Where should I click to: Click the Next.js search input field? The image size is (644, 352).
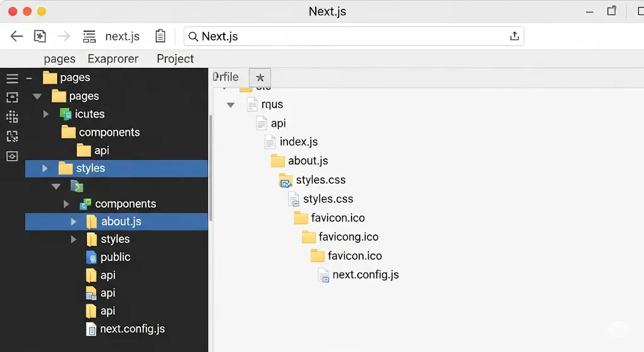click(x=353, y=36)
